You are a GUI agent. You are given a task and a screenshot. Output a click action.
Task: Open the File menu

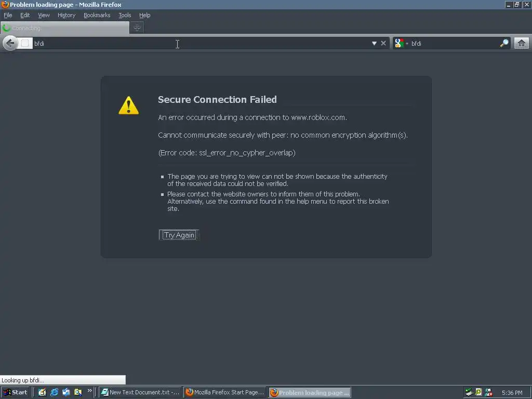point(8,15)
